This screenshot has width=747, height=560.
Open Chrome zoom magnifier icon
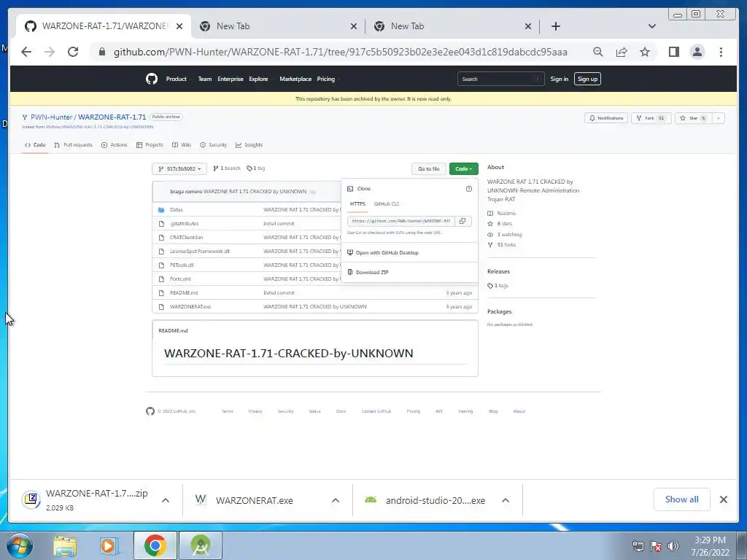pyautogui.click(x=598, y=52)
